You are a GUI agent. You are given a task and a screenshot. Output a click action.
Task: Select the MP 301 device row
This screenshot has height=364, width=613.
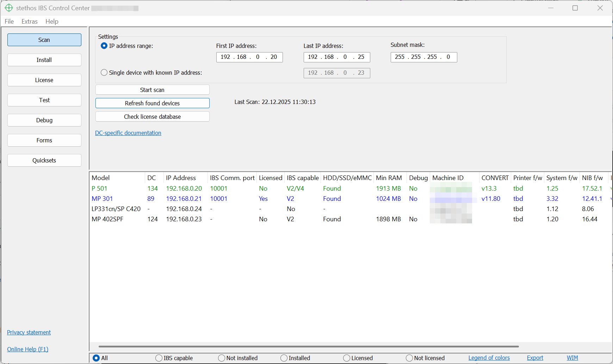coord(102,199)
